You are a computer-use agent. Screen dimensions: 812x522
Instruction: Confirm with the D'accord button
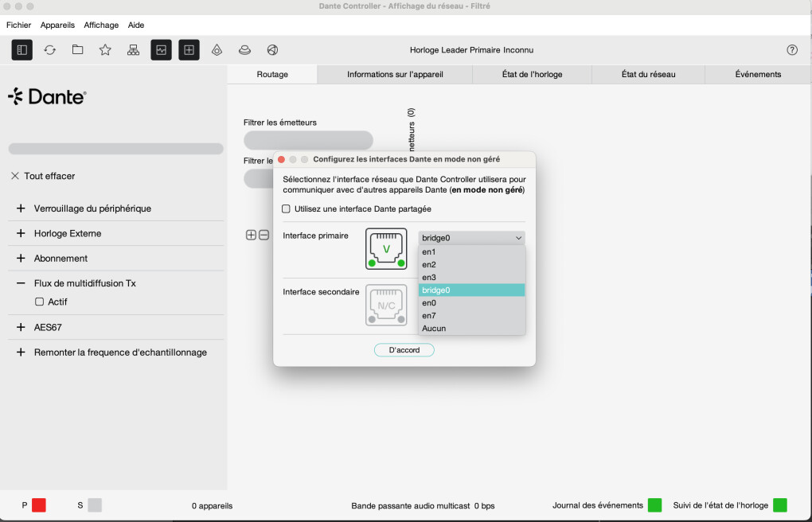click(x=404, y=350)
